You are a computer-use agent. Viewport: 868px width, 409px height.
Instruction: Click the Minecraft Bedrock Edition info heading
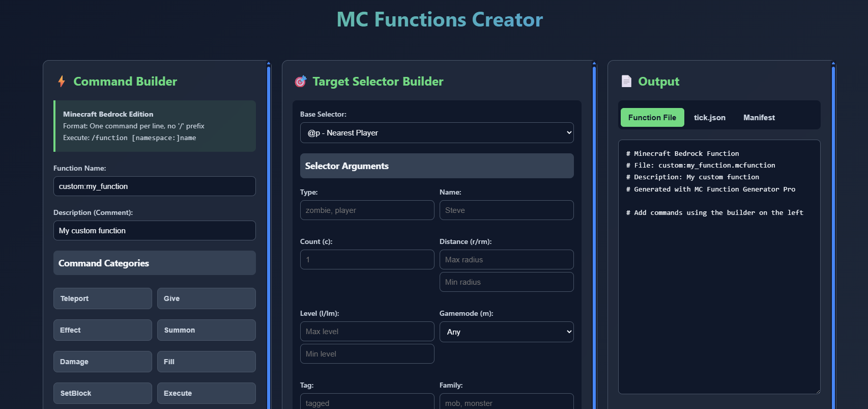click(108, 114)
